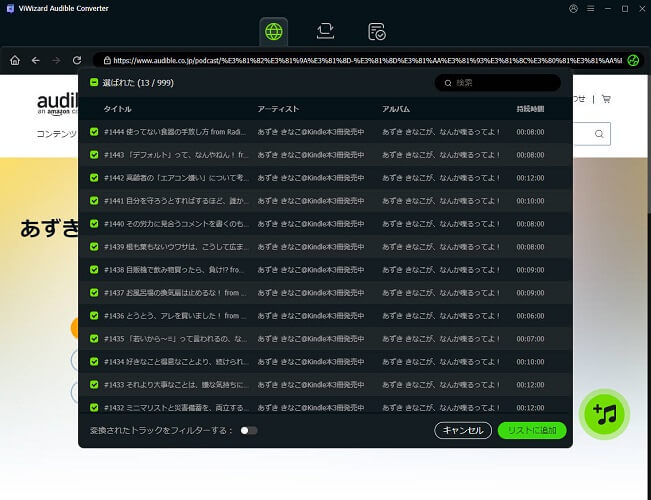This screenshot has width=651, height=500.
Task: Open the globe web browser tab
Action: [274, 32]
